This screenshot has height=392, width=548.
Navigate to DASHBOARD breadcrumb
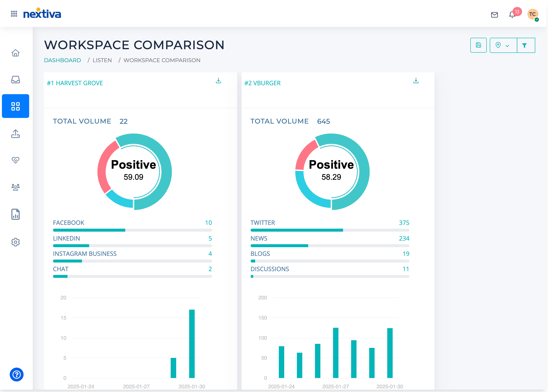click(63, 60)
